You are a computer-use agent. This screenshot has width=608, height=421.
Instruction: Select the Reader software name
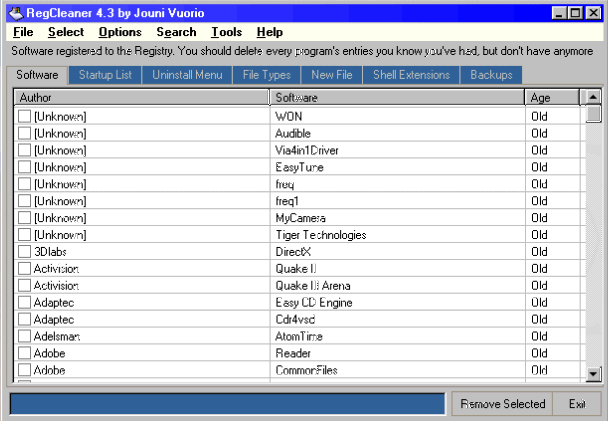pos(293,353)
